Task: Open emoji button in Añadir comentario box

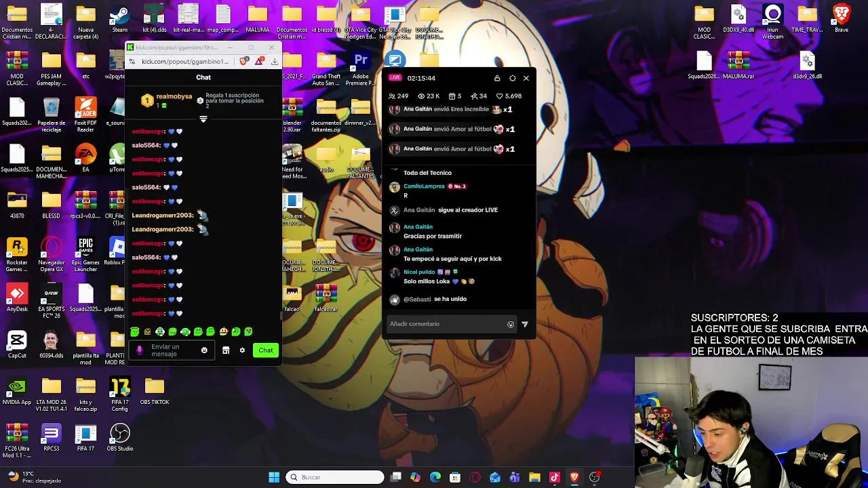Action: click(x=511, y=325)
